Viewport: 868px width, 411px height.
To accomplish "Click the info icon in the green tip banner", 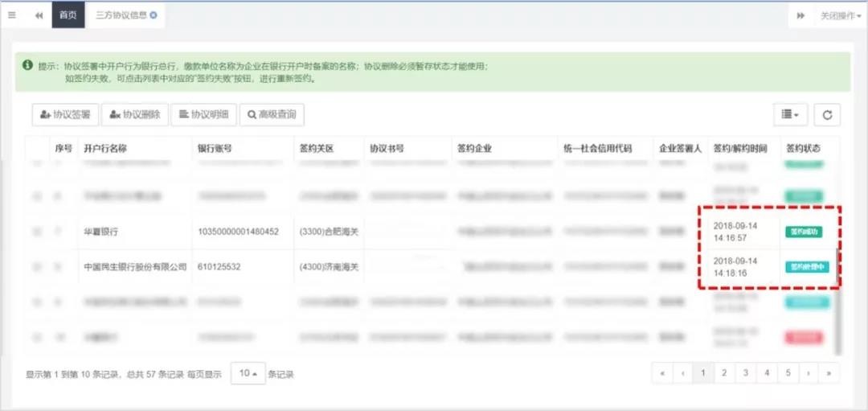I will (27, 65).
